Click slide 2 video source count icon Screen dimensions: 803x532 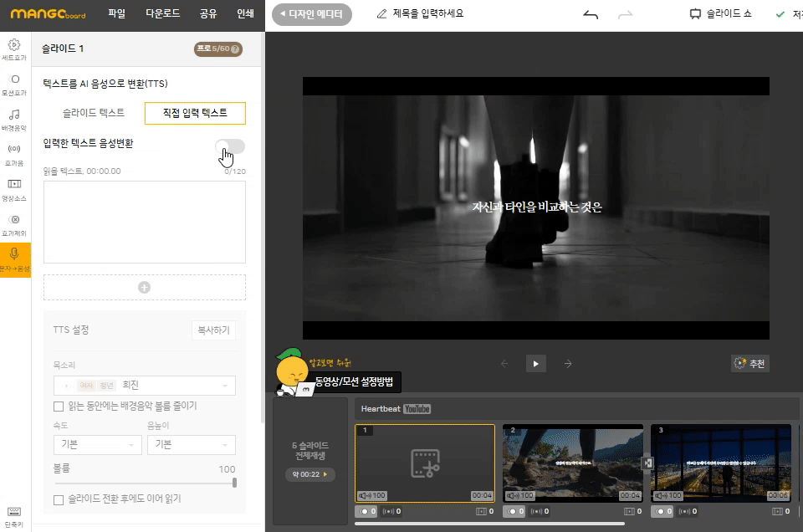632,511
